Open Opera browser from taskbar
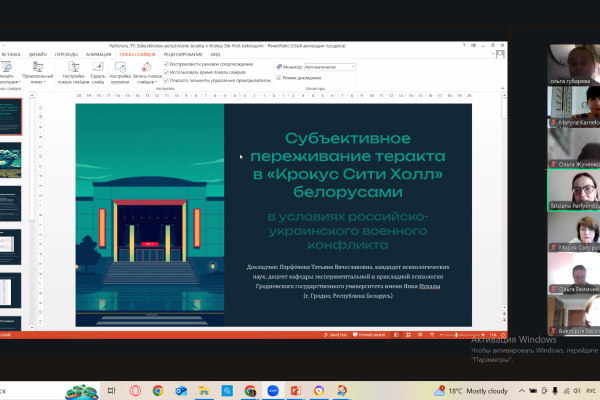This screenshot has width=600, height=400. pos(135,391)
